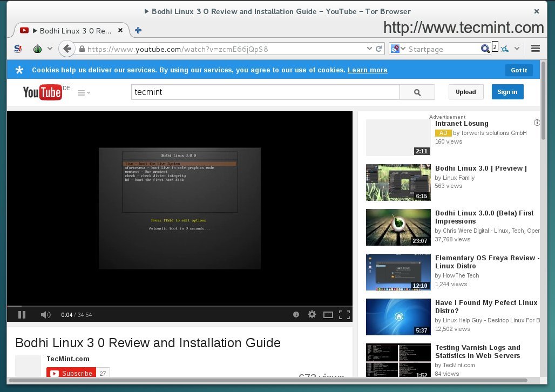Open the YouTube video settings gear
This screenshot has height=392, width=555.
(x=312, y=314)
